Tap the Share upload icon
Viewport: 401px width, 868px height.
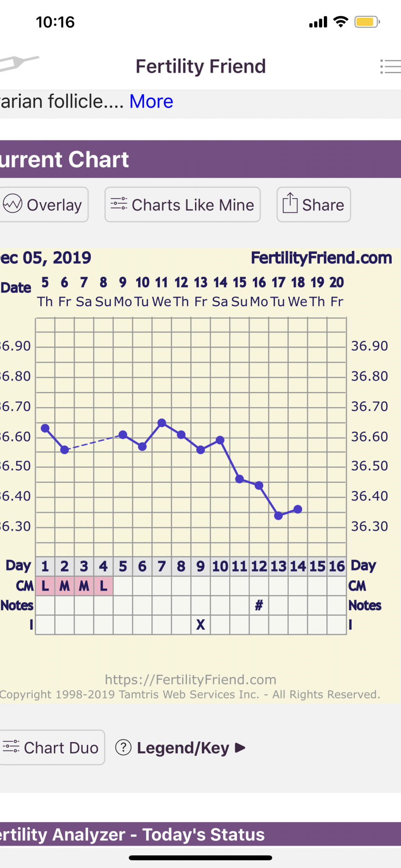pyautogui.click(x=290, y=203)
